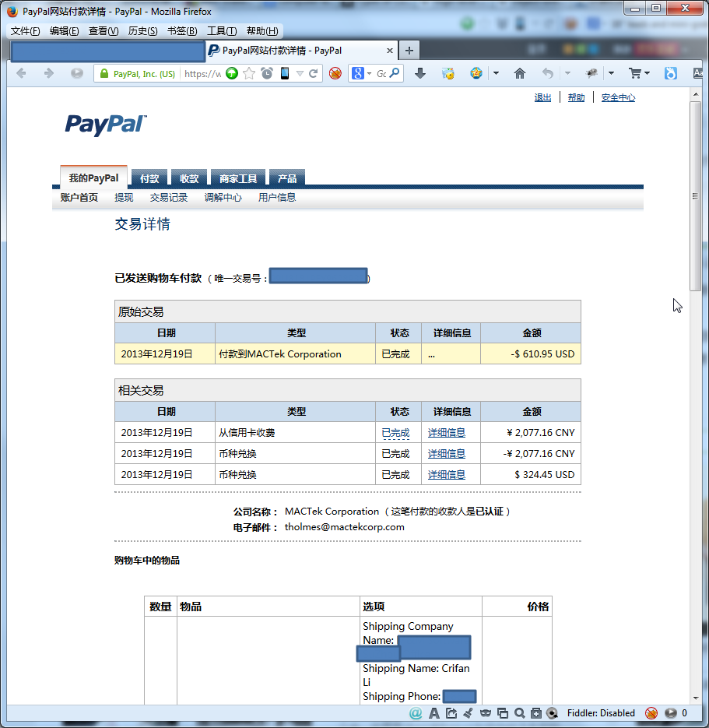Open Downloads with the down-arrow icon
Image resolution: width=709 pixels, height=728 pixels.
pos(420,73)
